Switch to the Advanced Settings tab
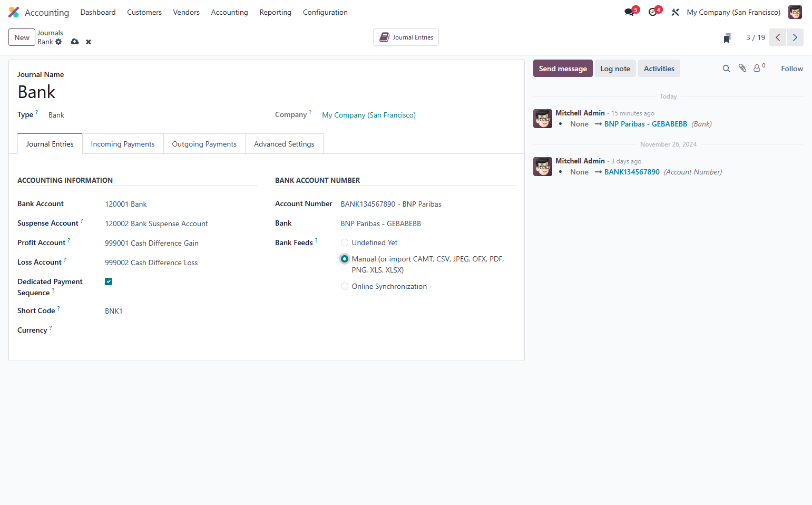The width and height of the screenshot is (812, 505). (x=284, y=144)
